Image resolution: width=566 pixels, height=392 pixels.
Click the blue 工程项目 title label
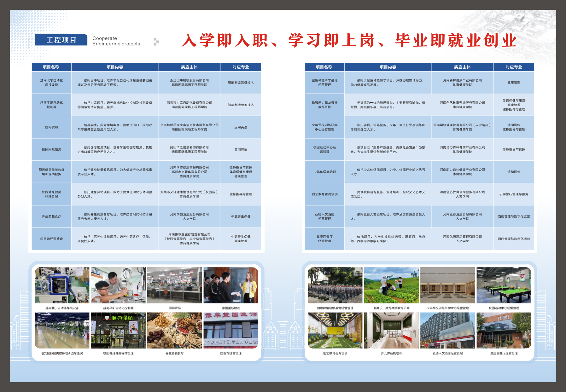pos(61,40)
